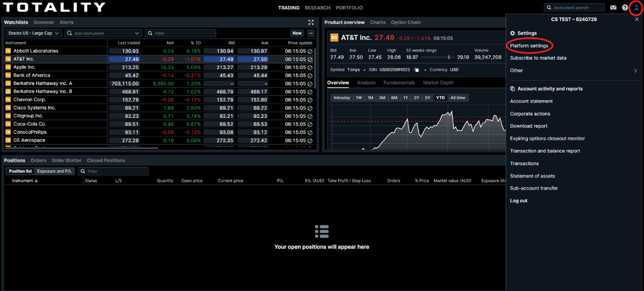
Task: Go to the RESEARCH section
Action: point(318,8)
